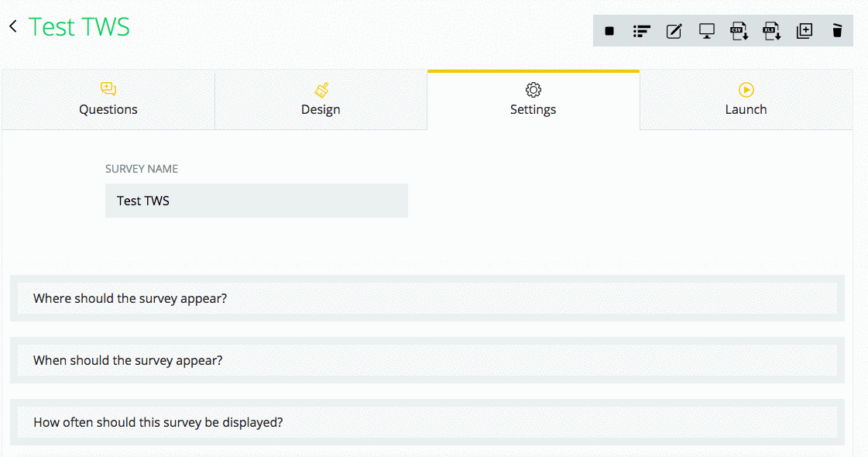Stop the survey with the square icon
The width and height of the screenshot is (868, 457).
(x=609, y=31)
